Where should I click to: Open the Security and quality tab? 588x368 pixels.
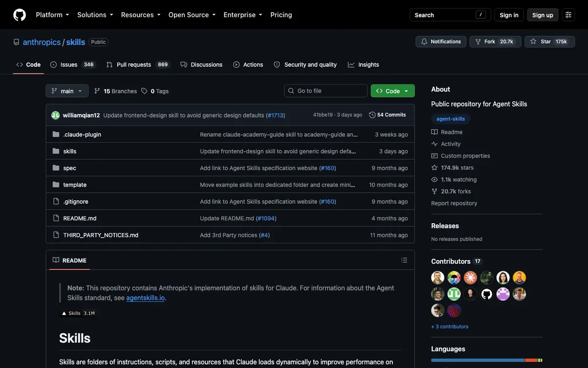[x=305, y=65]
